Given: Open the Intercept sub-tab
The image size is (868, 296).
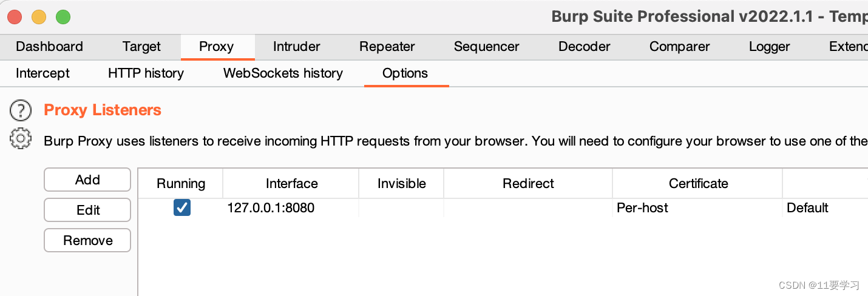Looking at the screenshot, I should tap(42, 73).
